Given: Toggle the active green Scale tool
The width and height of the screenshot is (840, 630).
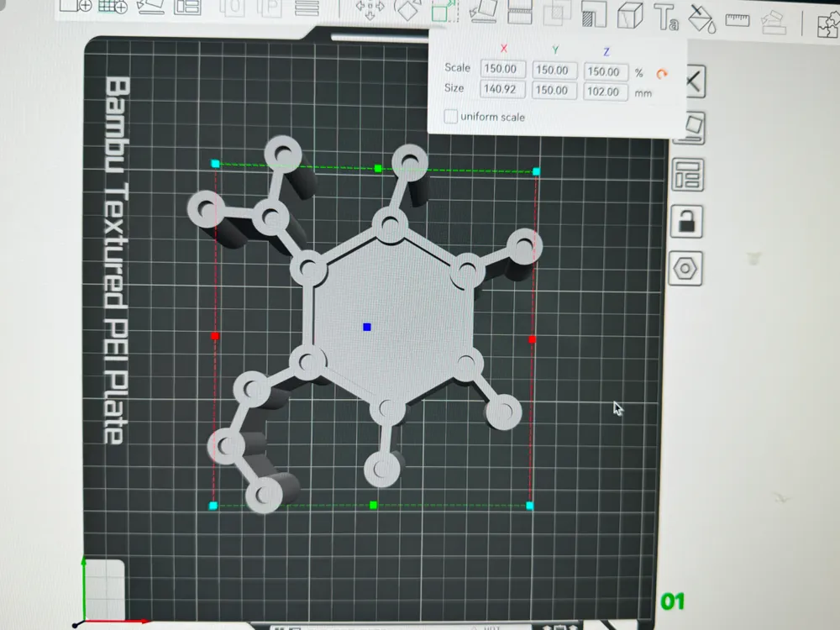Looking at the screenshot, I should tap(444, 11).
